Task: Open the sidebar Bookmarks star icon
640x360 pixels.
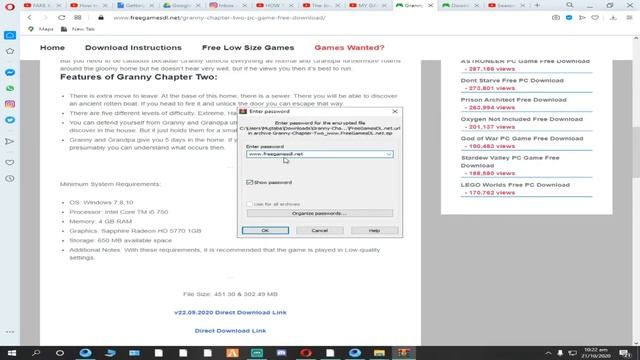Action: tap(10, 51)
